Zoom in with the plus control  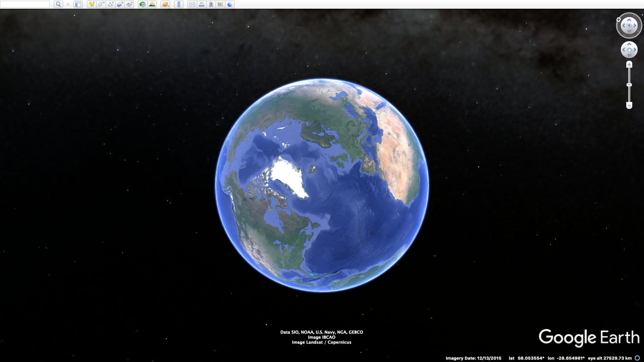click(x=629, y=64)
